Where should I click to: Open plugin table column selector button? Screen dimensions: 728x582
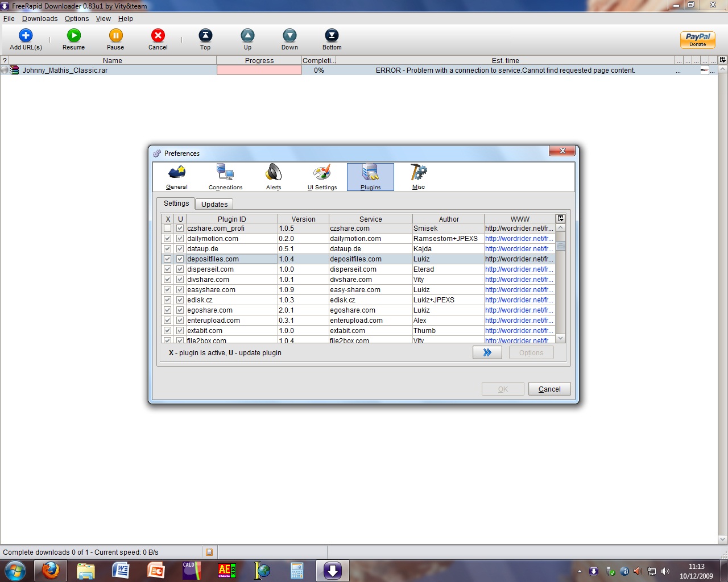click(x=560, y=219)
